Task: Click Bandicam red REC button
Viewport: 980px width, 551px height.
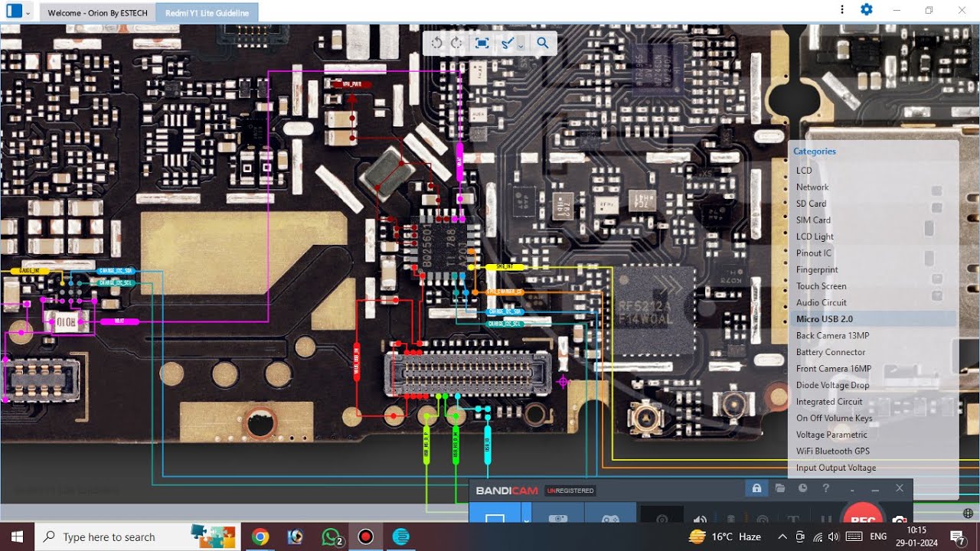Action: click(x=863, y=514)
